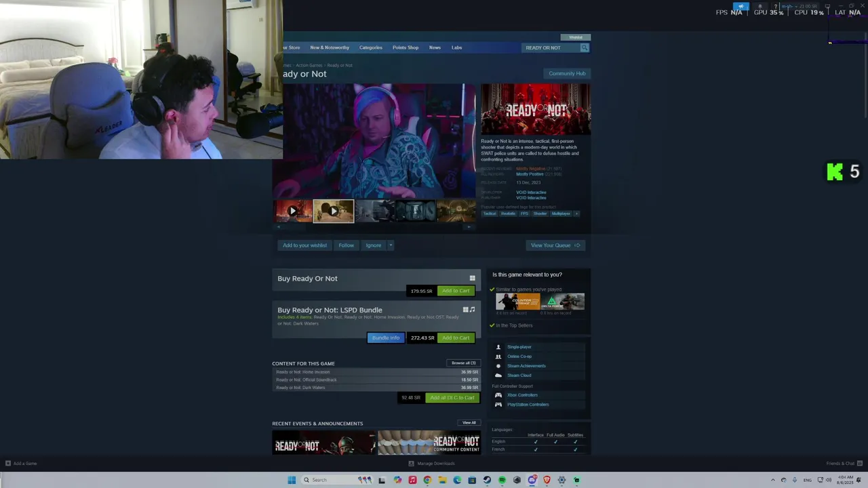Open File Explorer from the taskbar
The width and height of the screenshot is (868, 488).
tap(442, 480)
